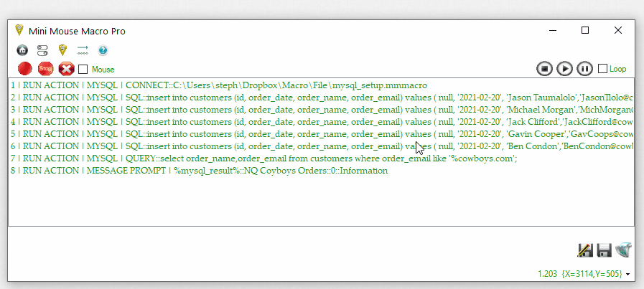
Task: Stop macro playback with round stop button
Action: 545,69
